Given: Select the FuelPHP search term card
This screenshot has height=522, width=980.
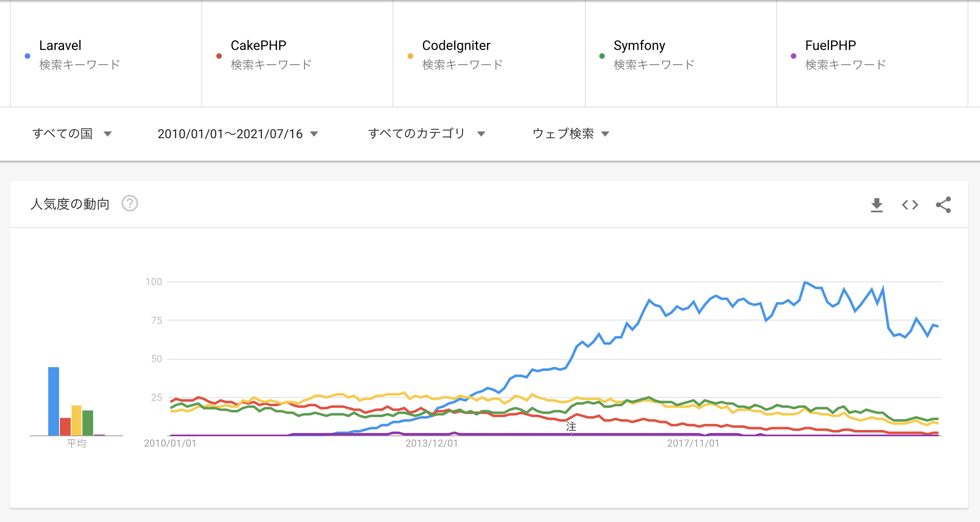Looking at the screenshot, I should 872,54.
